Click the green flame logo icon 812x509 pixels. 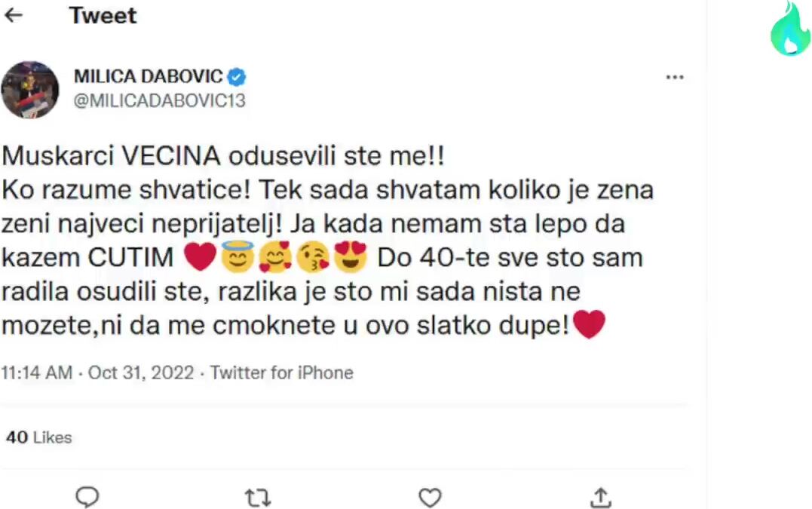click(x=789, y=29)
